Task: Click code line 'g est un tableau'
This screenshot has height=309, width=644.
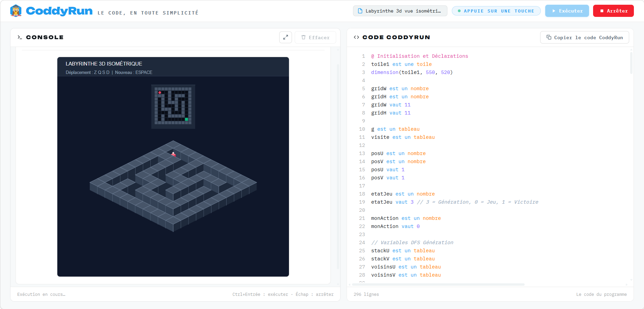Action: pos(395,129)
